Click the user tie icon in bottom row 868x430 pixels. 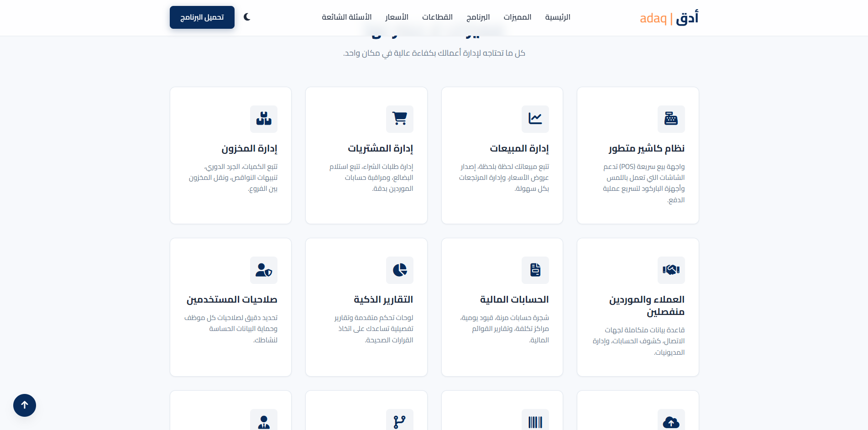click(x=264, y=421)
